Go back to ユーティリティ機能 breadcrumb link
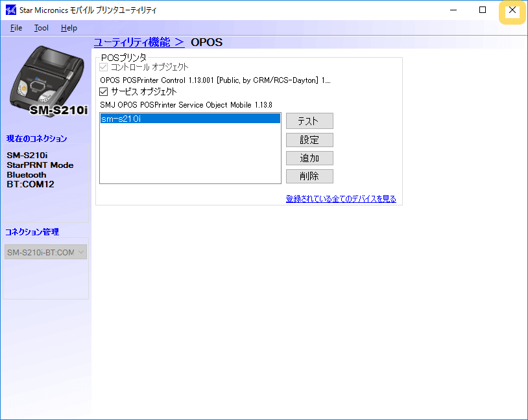 pyautogui.click(x=139, y=43)
